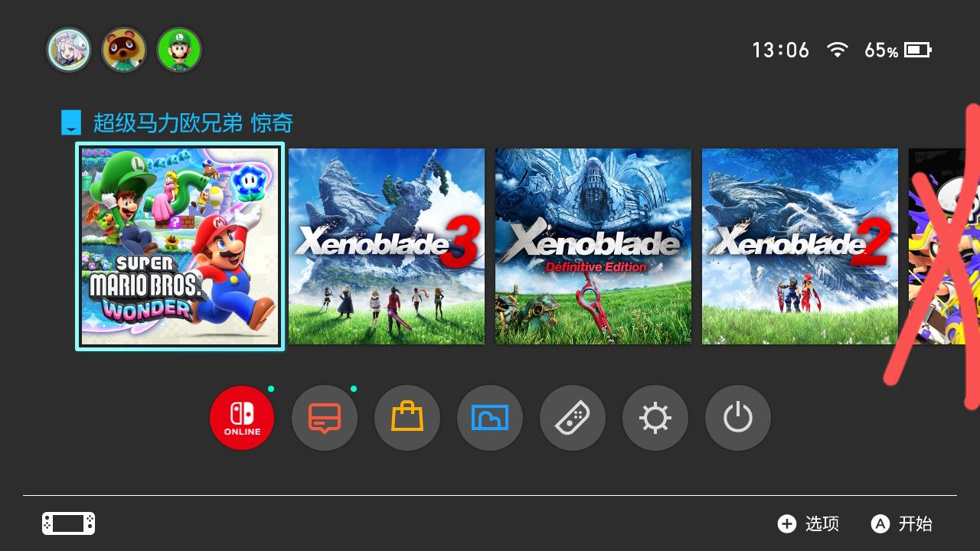Open the Tom Nook user avatar
The height and width of the screenshot is (551, 980).
(x=124, y=50)
